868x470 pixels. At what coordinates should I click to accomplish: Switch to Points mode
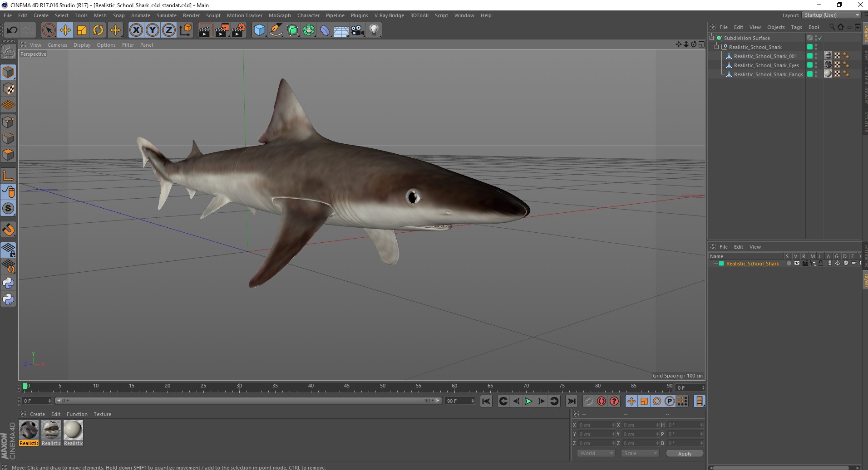pyautogui.click(x=8, y=122)
